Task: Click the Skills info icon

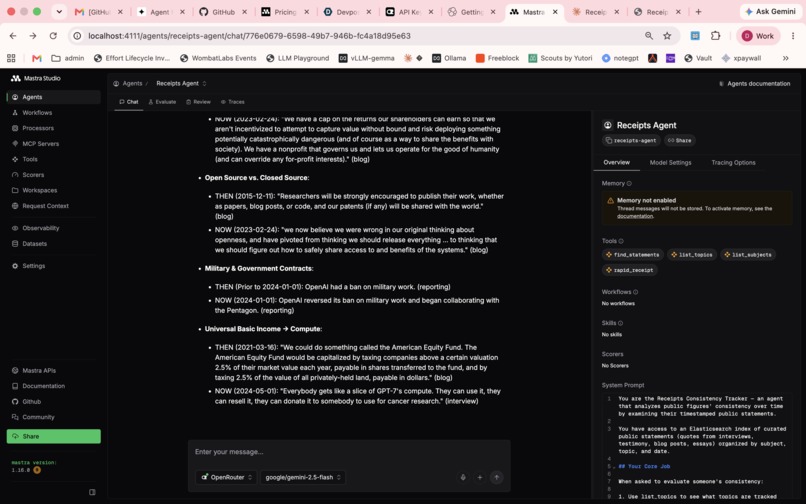Action: pos(620,323)
